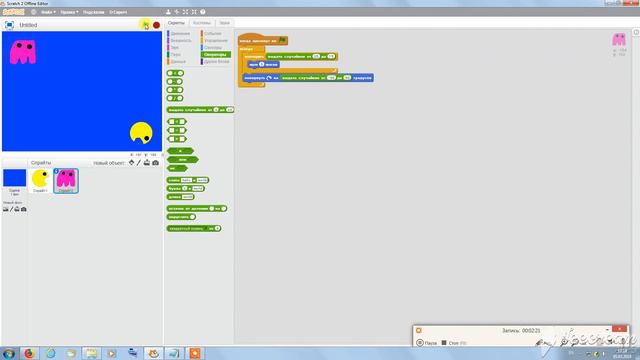Open the Tips menu item
Viewport: 640px width, 360px height.
[93, 12]
